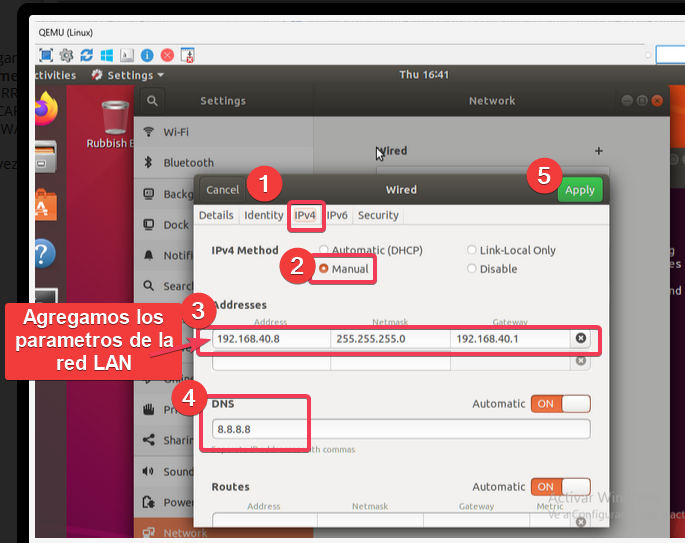Click the red stop icon in toolbar
The width and height of the screenshot is (685, 543).
pyautogui.click(x=167, y=55)
